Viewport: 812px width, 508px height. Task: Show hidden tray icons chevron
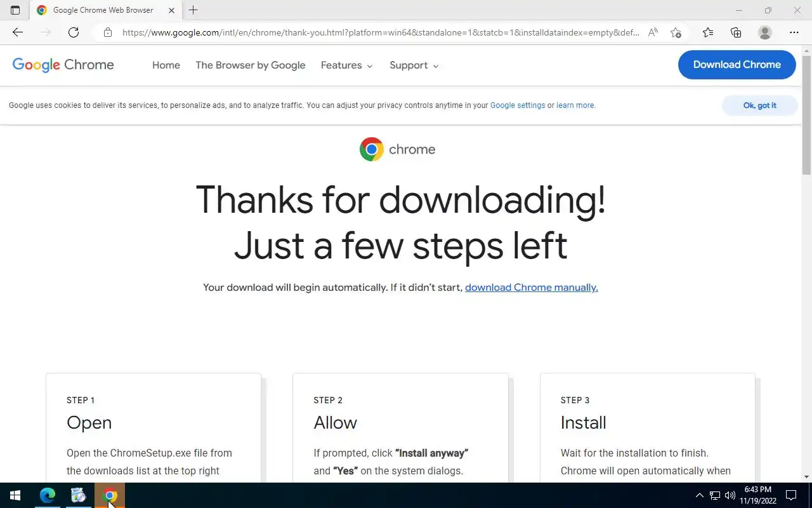(700, 495)
